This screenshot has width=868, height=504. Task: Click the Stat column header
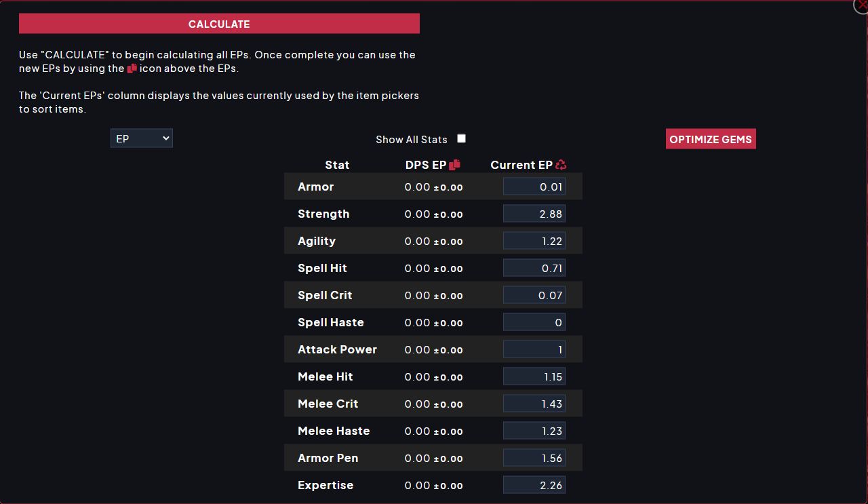click(337, 165)
